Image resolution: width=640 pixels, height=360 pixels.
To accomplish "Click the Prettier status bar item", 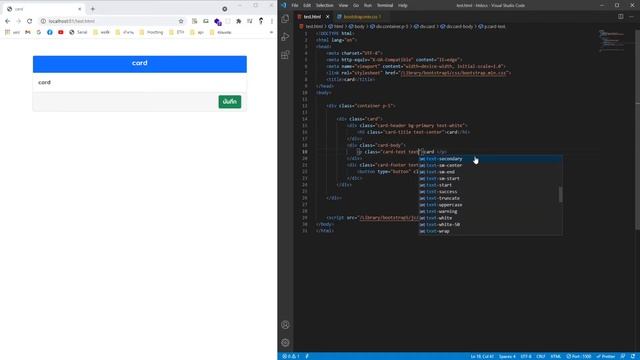I will (606, 356).
